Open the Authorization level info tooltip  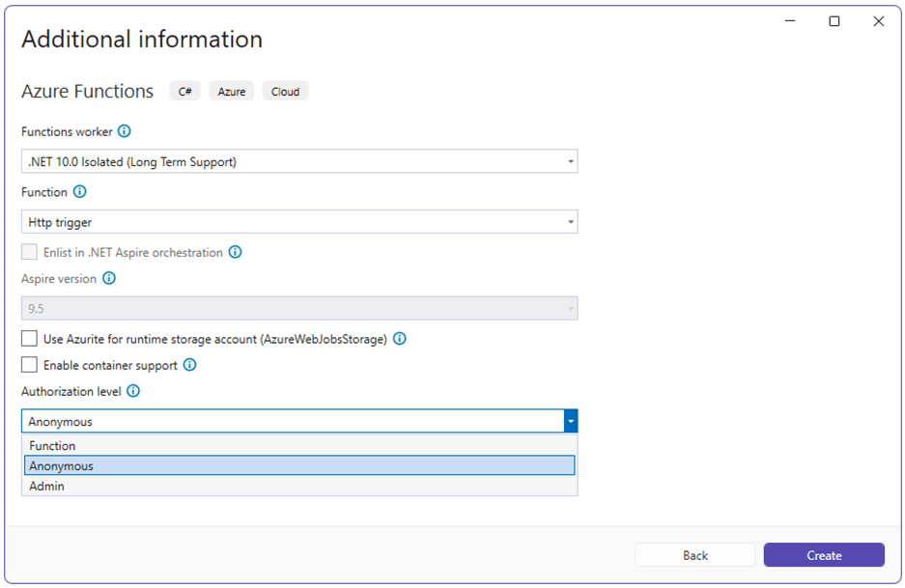pyautogui.click(x=133, y=391)
